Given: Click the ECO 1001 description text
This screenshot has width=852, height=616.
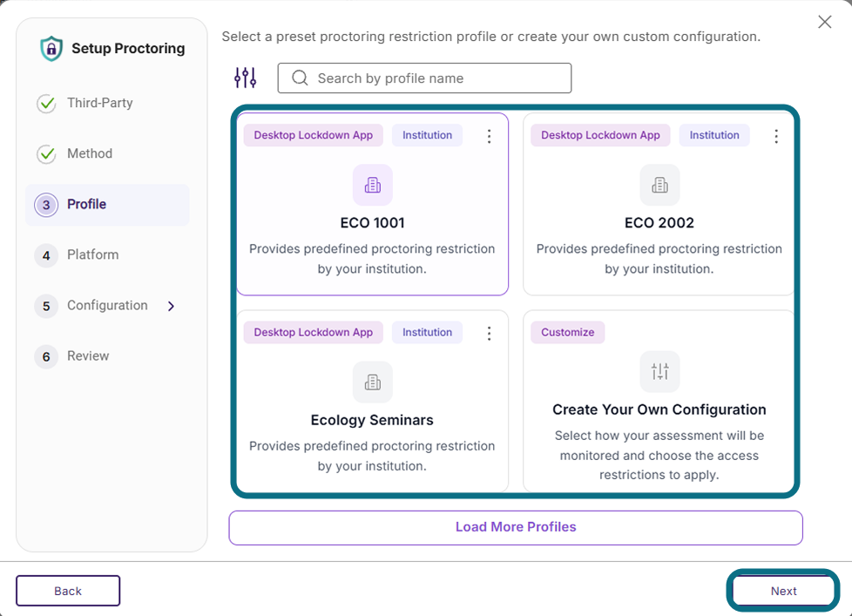Looking at the screenshot, I should [x=372, y=259].
